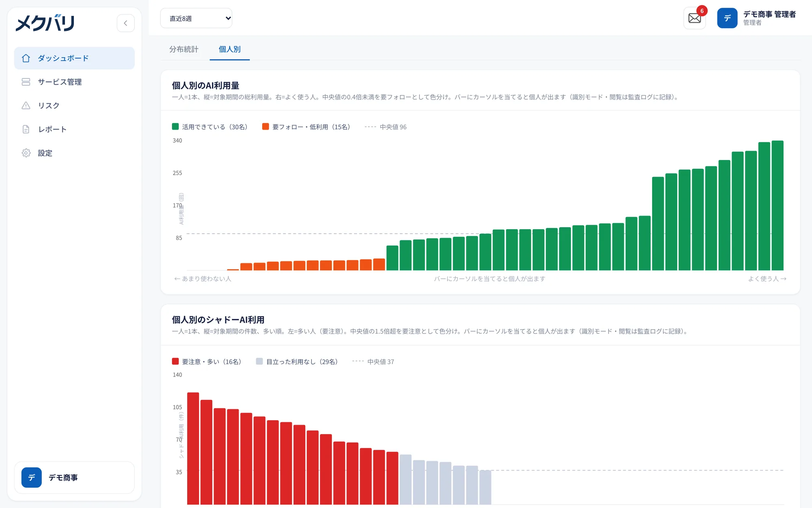812x508 pixels.
Task: Click the 活用できている（30名） legend text
Action: click(x=215, y=127)
